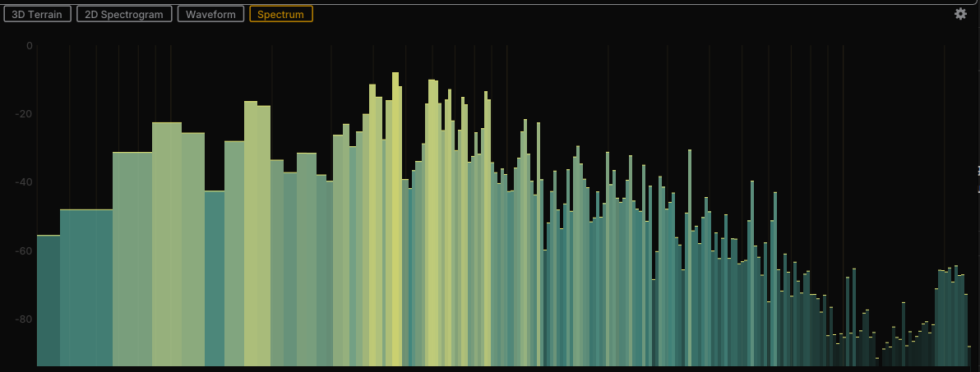Click the highlighted Spectrum tab
This screenshot has height=372, width=980.
point(281,14)
